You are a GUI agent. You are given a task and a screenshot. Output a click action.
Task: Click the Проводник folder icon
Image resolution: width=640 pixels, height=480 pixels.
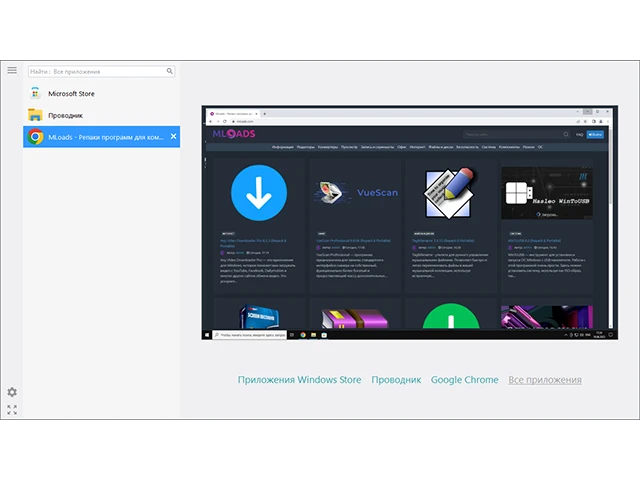pyautogui.click(x=35, y=115)
